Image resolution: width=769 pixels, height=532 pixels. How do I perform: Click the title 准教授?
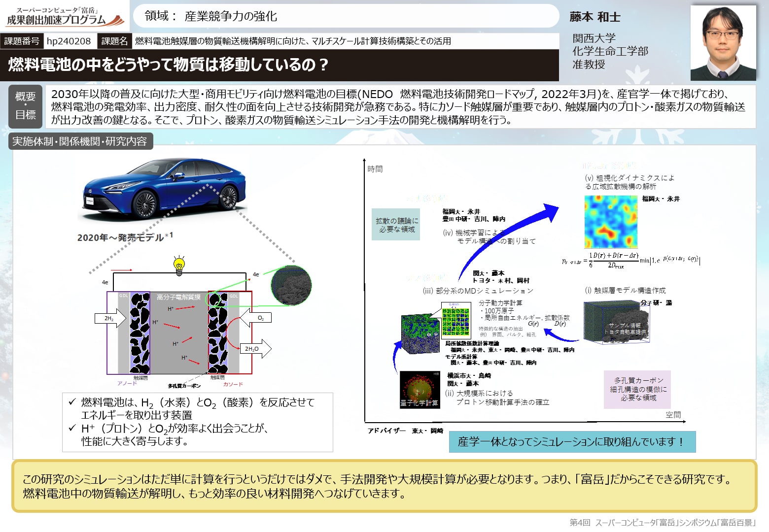(589, 64)
